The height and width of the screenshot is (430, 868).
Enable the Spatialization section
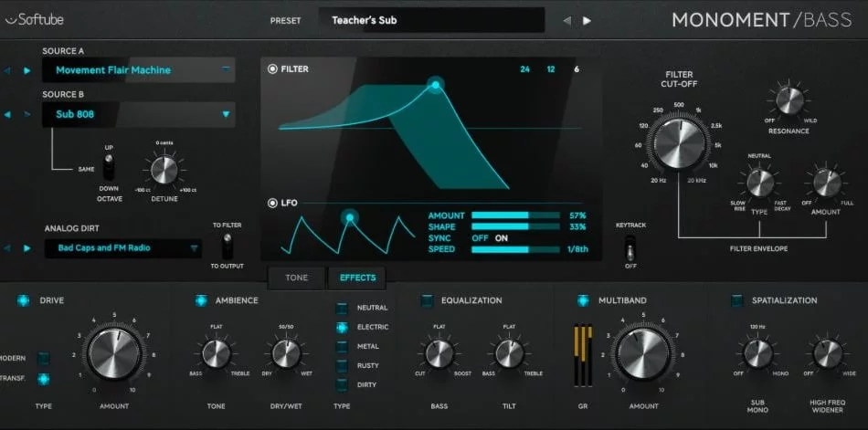[x=736, y=300]
